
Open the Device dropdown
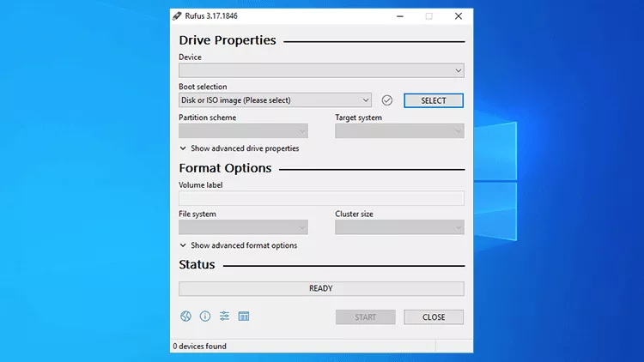point(321,70)
